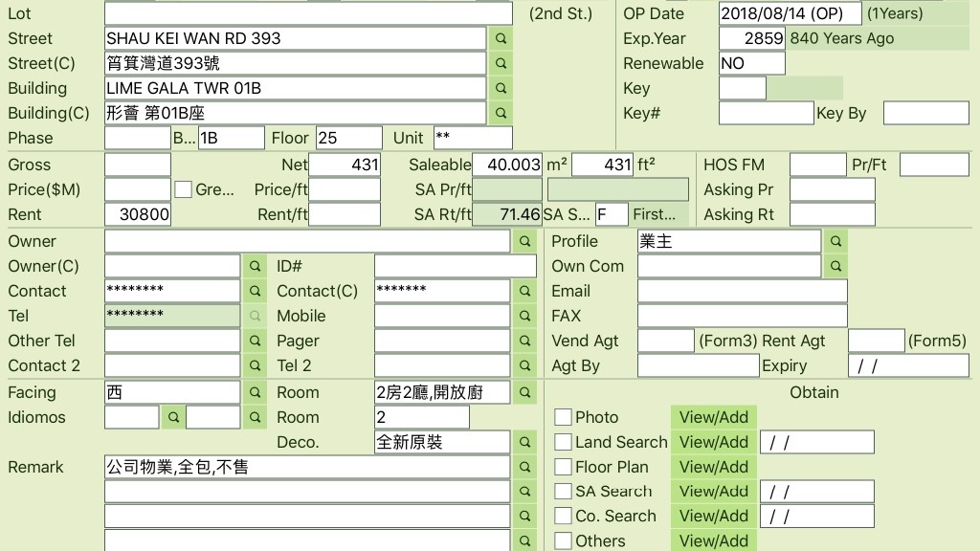Click the search icon beside Street field
The height and width of the screenshot is (551, 980).
(501, 38)
